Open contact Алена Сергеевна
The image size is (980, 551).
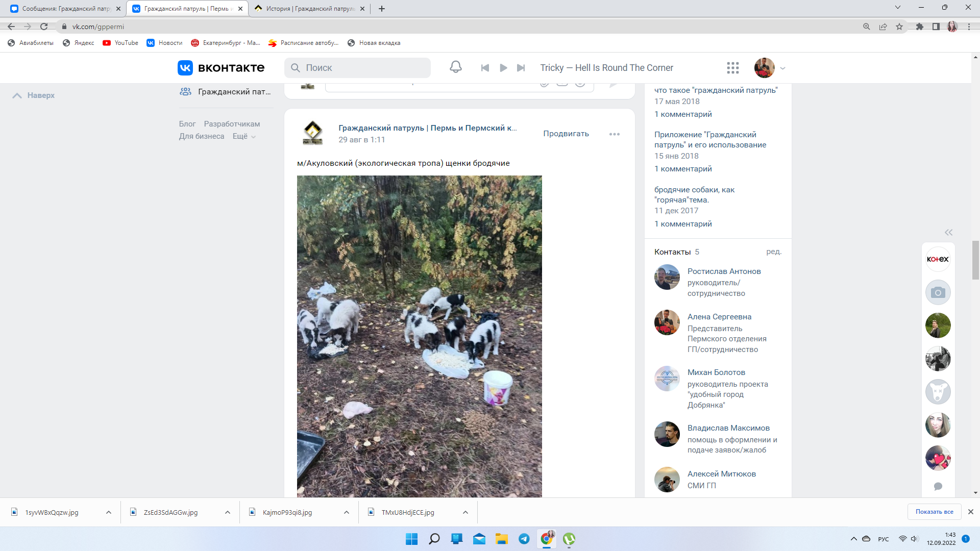pos(719,317)
